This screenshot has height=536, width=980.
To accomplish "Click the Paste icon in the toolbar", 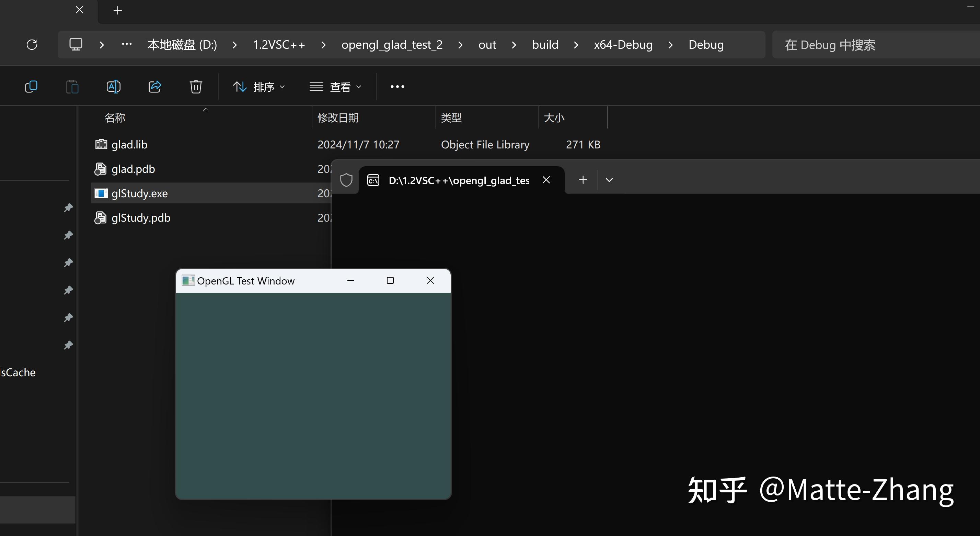I will point(72,87).
